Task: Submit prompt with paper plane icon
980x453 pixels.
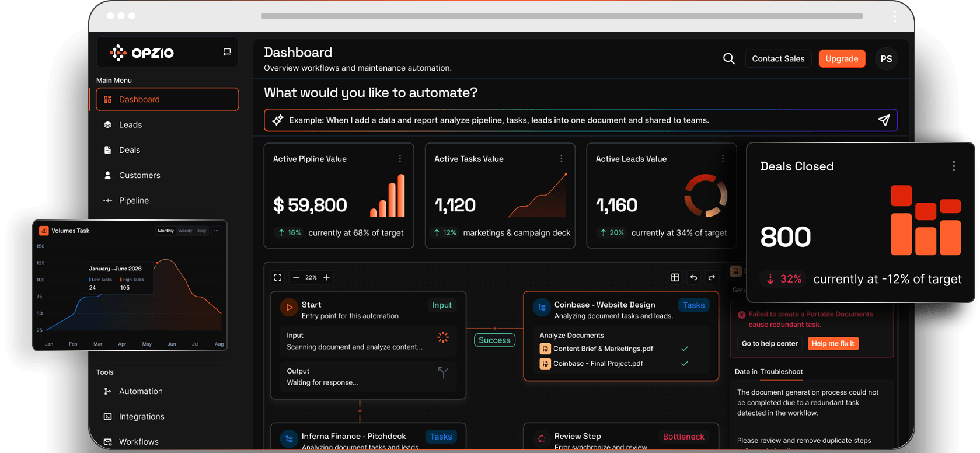Action: coord(884,120)
